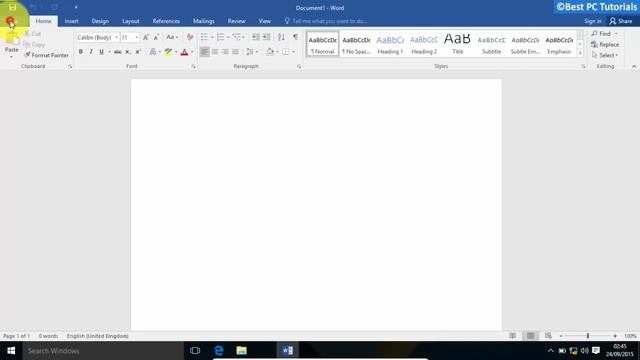This screenshot has height=360, width=640.
Task: Save document using Quick Access save icon
Action: click(12, 7)
